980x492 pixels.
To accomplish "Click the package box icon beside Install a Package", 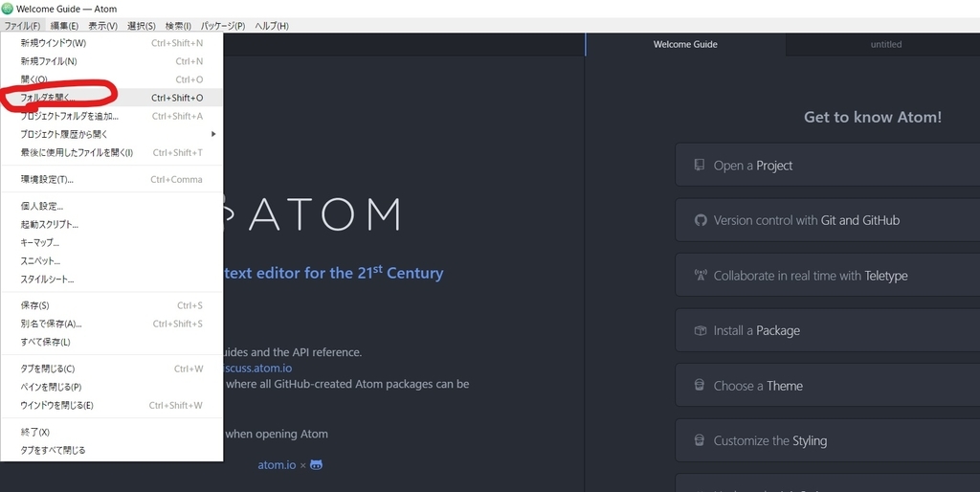I will click(x=700, y=330).
